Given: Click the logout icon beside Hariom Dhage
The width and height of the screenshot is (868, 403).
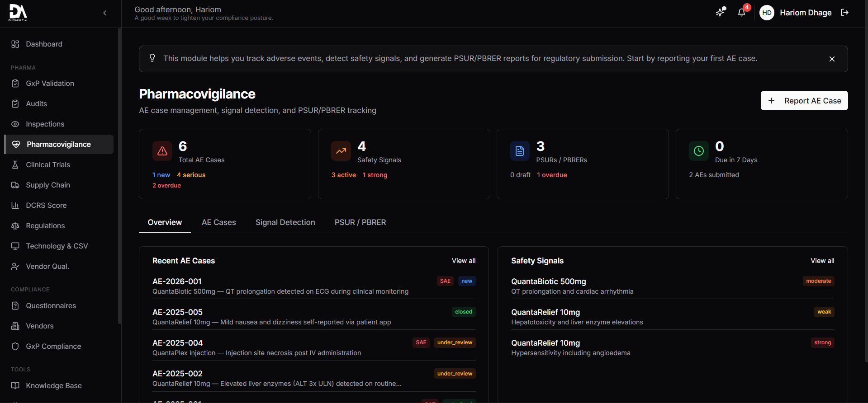Looking at the screenshot, I should pos(844,13).
